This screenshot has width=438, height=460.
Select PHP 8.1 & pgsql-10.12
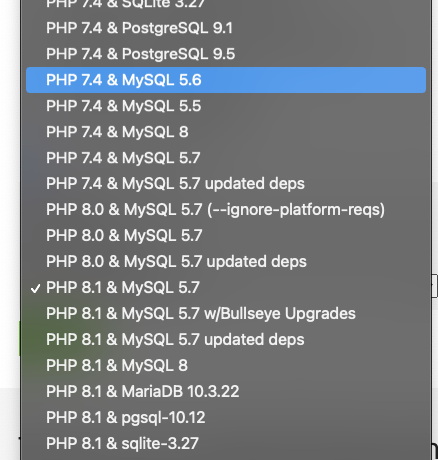(x=226, y=418)
